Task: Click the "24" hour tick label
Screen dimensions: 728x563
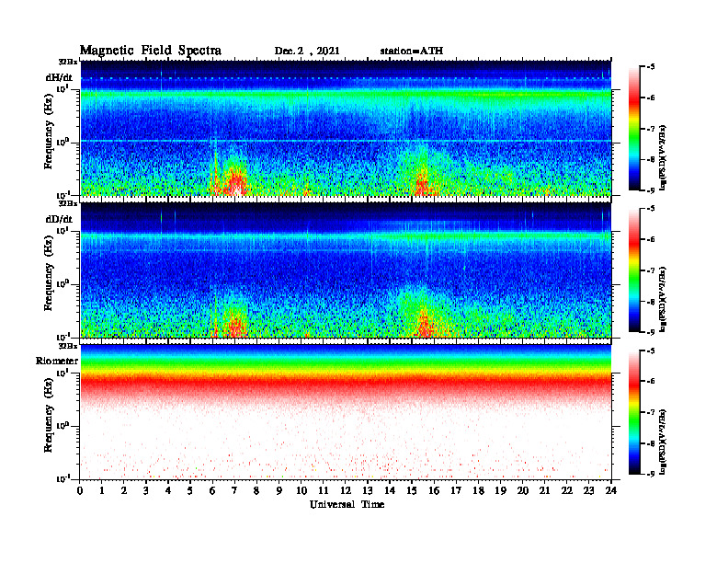Action: click(x=611, y=490)
